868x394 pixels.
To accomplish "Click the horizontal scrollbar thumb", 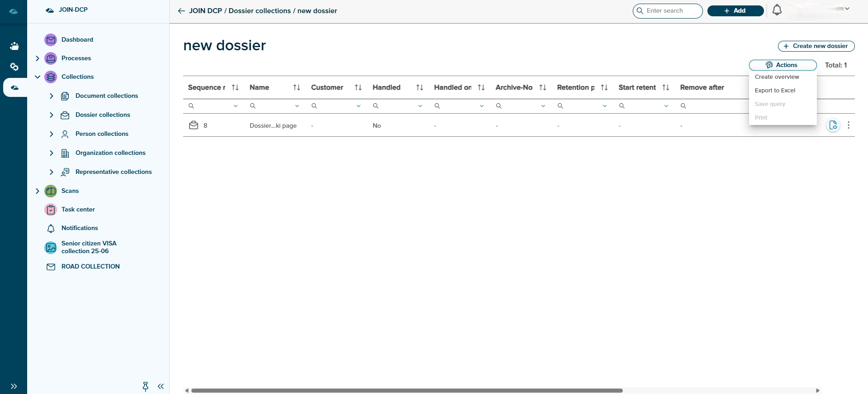I will coord(407,390).
